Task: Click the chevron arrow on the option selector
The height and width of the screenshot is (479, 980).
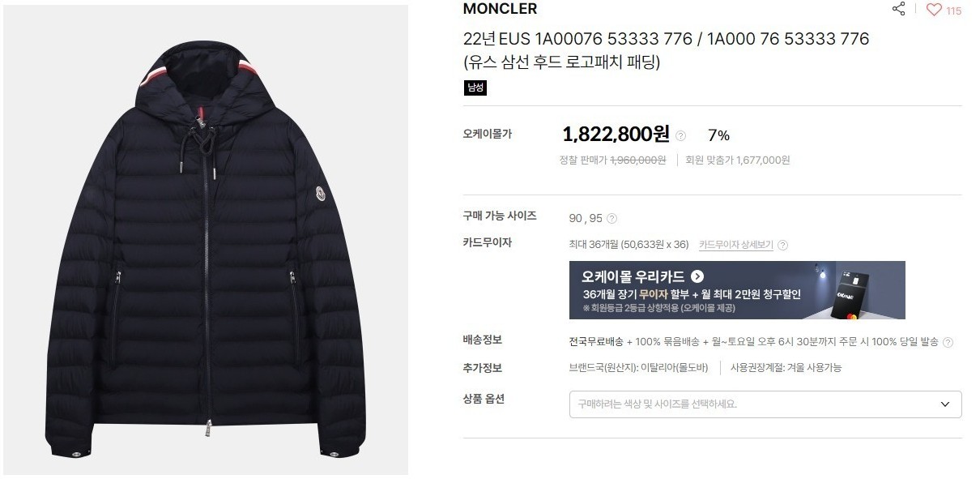Action: click(944, 404)
